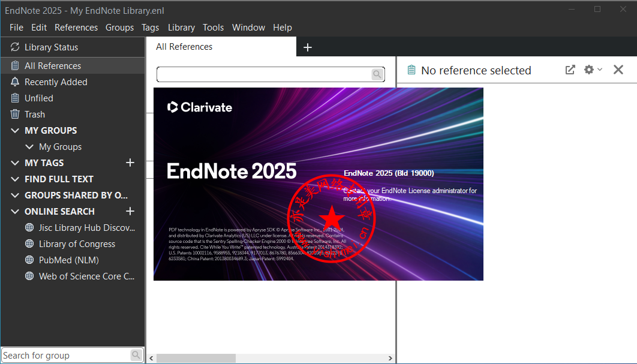Open reference in new window icon
The height and width of the screenshot is (364, 637).
pyautogui.click(x=570, y=70)
